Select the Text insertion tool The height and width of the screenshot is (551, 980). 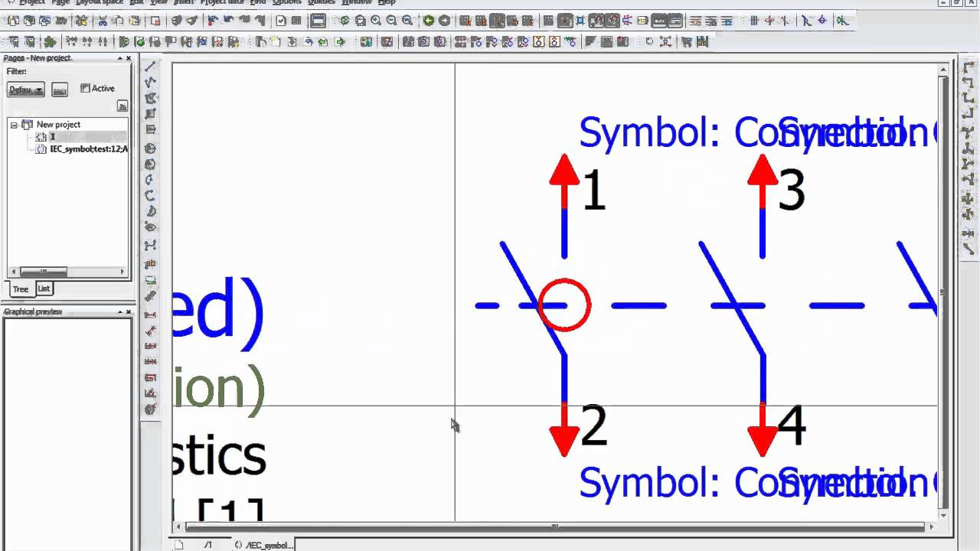click(151, 264)
